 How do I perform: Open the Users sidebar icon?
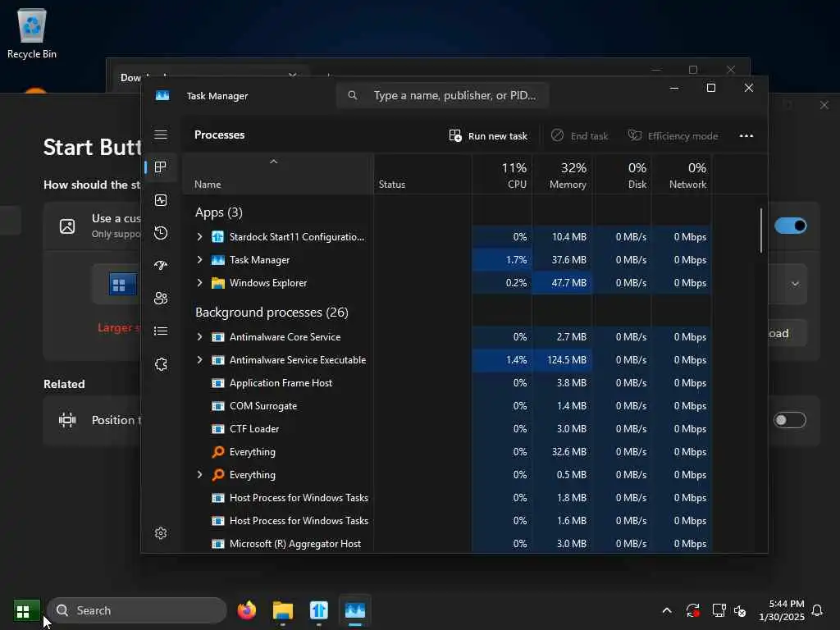[x=161, y=299]
